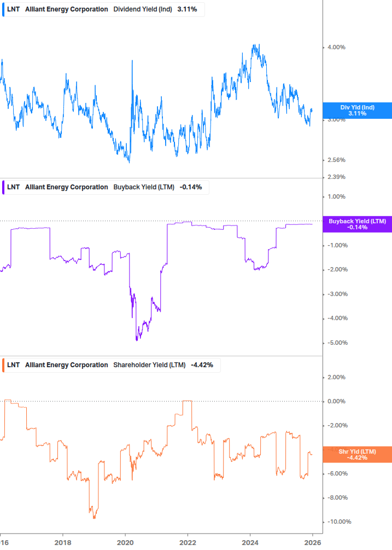The image size is (392, 550).
Task: Click LNT ticker in the Buyback Yield legend
Action: [x=13, y=187]
